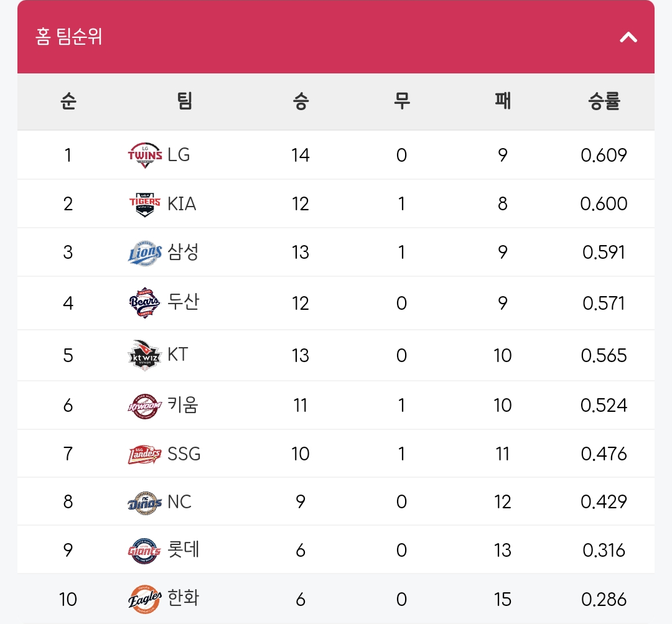Click the 순 column header
The height and width of the screenshot is (624, 672).
(68, 101)
